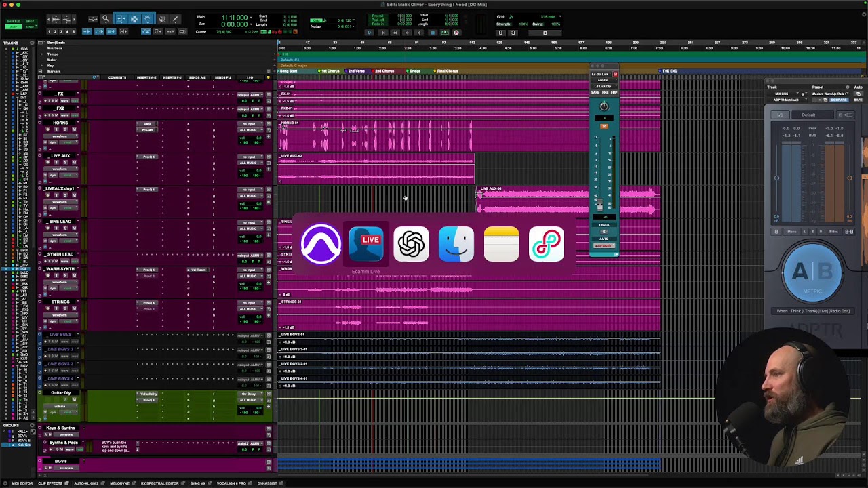Solo the _LIVE AUX track
Screen dimensions: 868x488
click(66, 162)
